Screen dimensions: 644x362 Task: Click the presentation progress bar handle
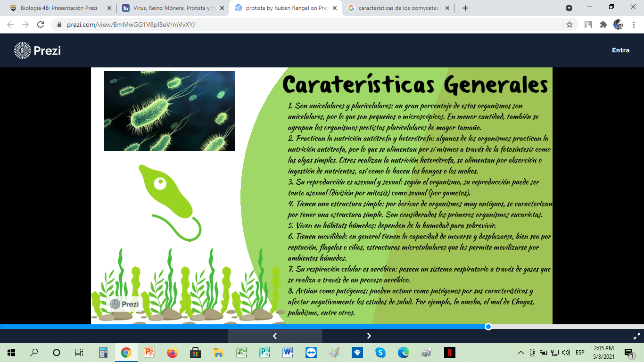(x=487, y=326)
